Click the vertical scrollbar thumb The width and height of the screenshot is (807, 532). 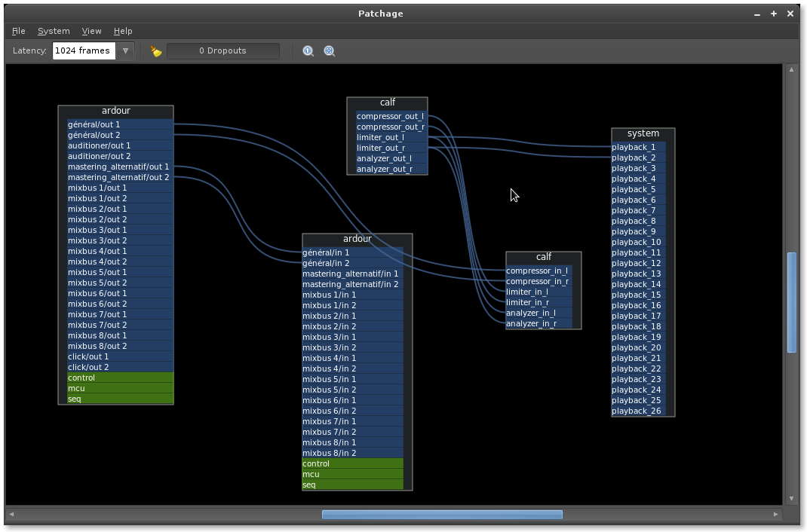point(791,302)
